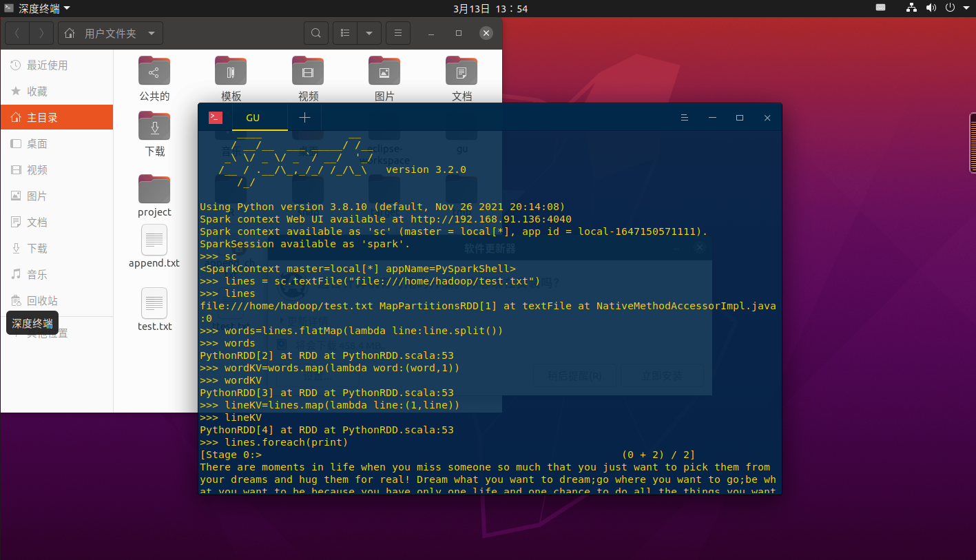This screenshot has width=976, height=560.
Task: Click the search icon in the file manager
Action: (x=315, y=33)
